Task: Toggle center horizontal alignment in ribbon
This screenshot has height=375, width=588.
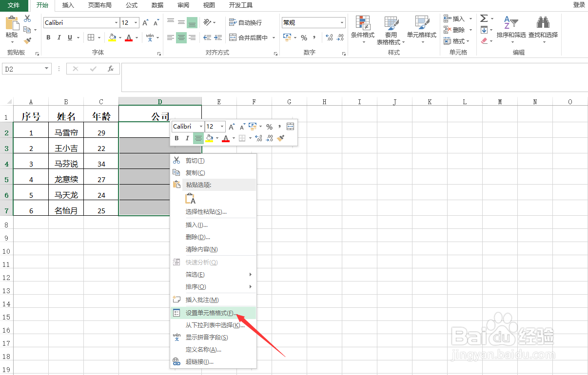Action: (x=181, y=37)
